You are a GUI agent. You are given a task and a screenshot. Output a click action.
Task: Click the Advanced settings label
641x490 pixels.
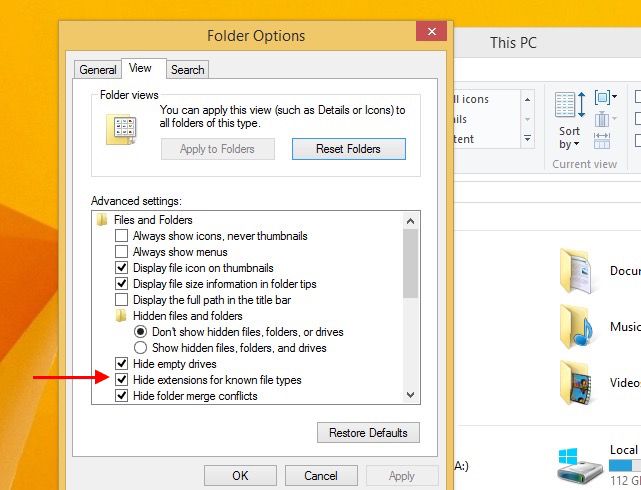(136, 201)
